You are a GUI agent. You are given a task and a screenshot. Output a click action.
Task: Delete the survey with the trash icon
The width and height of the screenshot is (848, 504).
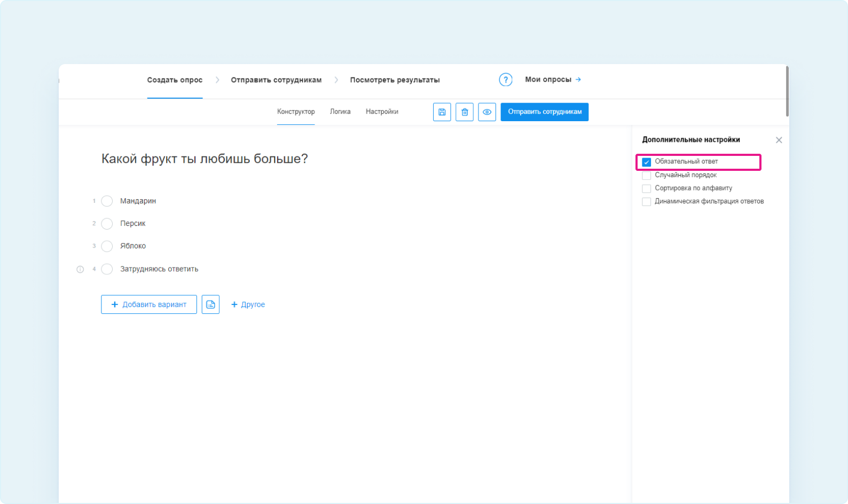(465, 112)
